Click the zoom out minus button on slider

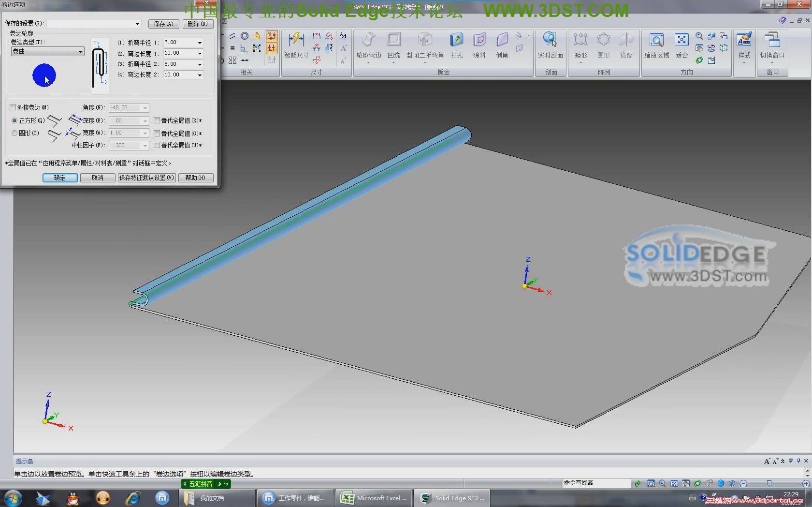click(x=743, y=483)
